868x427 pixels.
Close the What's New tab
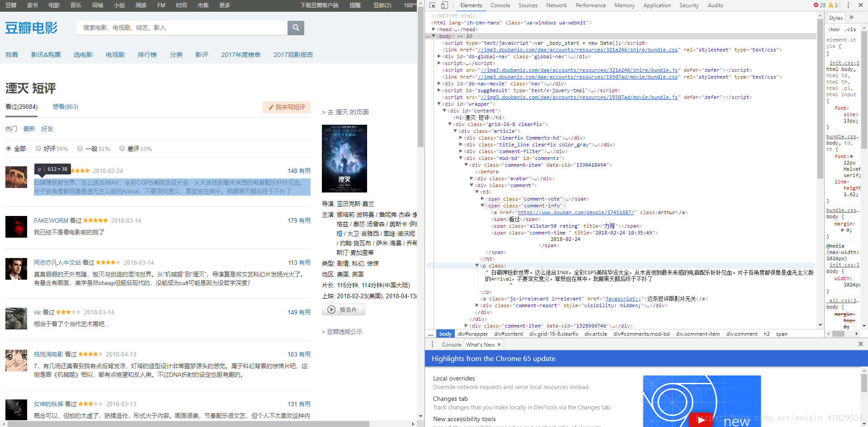click(499, 344)
